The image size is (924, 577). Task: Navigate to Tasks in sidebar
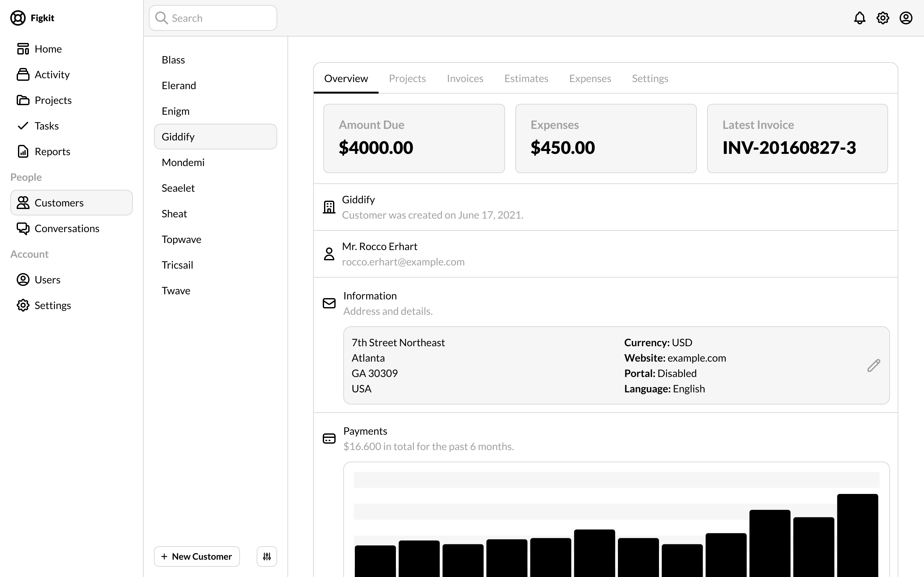click(x=47, y=126)
